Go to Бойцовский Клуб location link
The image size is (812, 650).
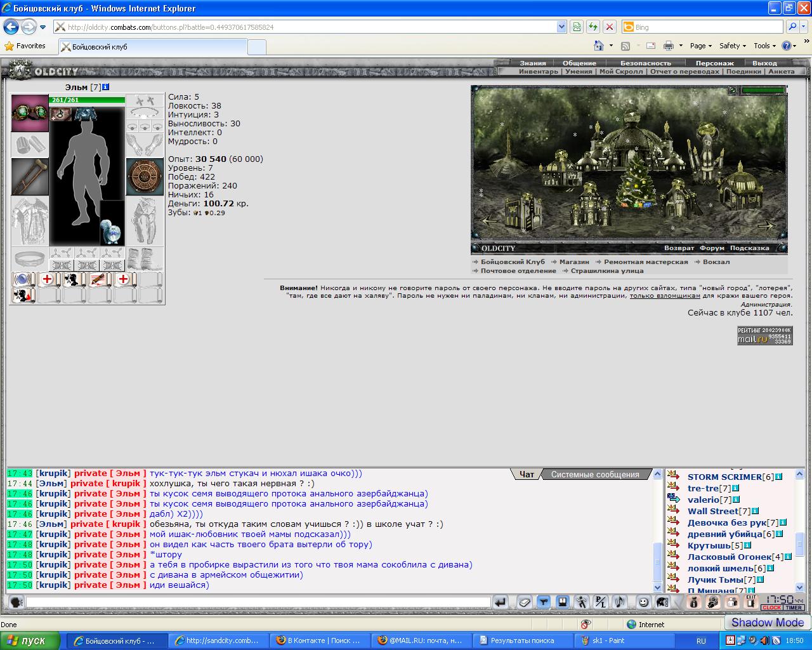[x=513, y=262]
